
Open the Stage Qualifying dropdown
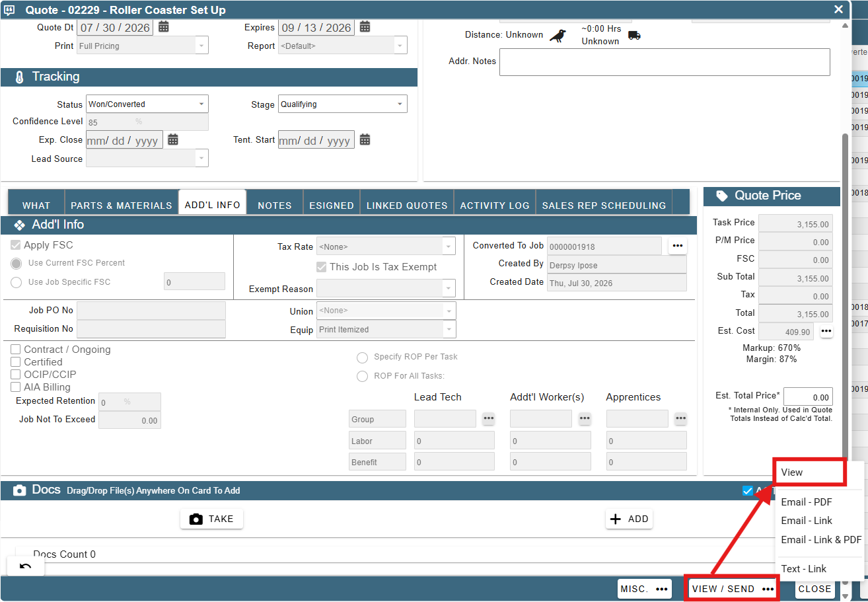[x=342, y=104]
